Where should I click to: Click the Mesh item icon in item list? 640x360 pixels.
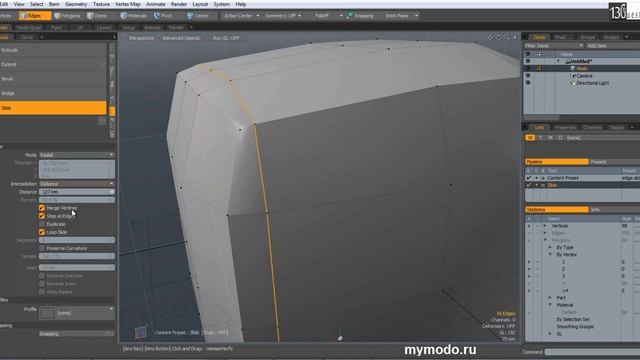pos(573,68)
